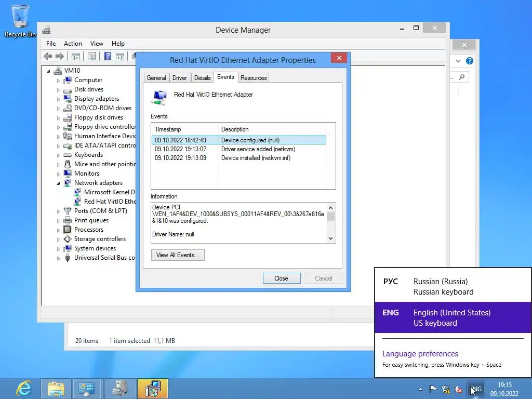Show hidden tray icons arrow

[421, 389]
